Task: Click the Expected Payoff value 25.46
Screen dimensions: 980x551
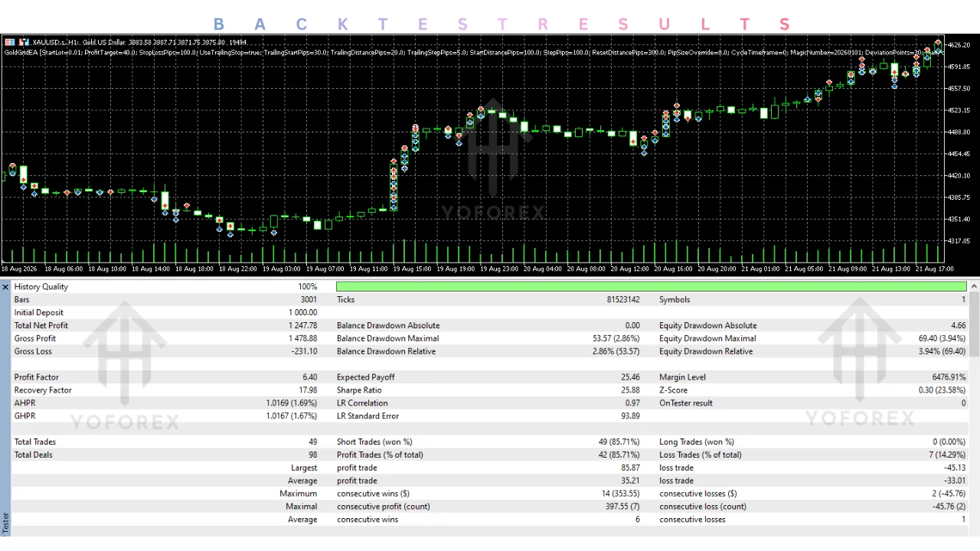Action: pos(630,377)
